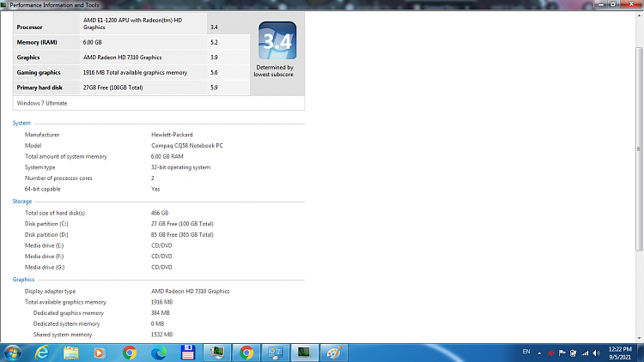Click '1916 MB Total available graphics memory' description
The height and width of the screenshot is (362, 644).
[x=135, y=72]
